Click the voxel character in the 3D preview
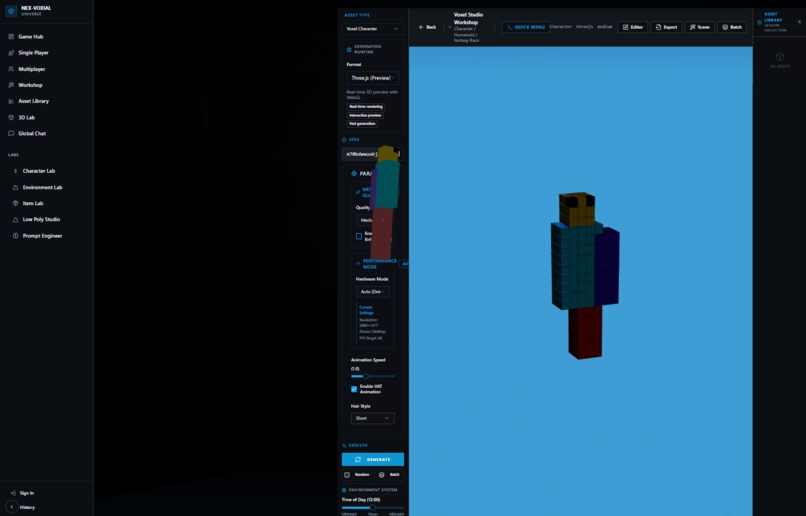Image resolution: width=806 pixels, height=516 pixels. [585, 275]
